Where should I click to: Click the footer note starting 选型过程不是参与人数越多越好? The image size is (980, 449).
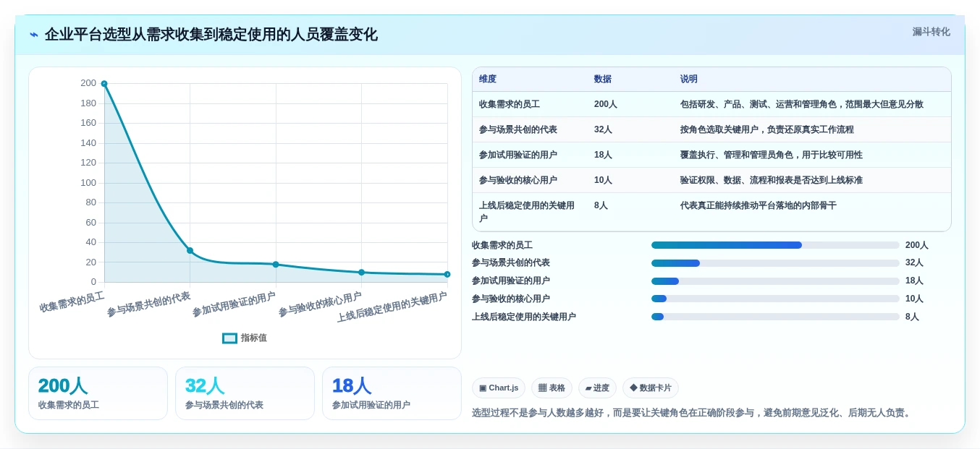pos(693,413)
